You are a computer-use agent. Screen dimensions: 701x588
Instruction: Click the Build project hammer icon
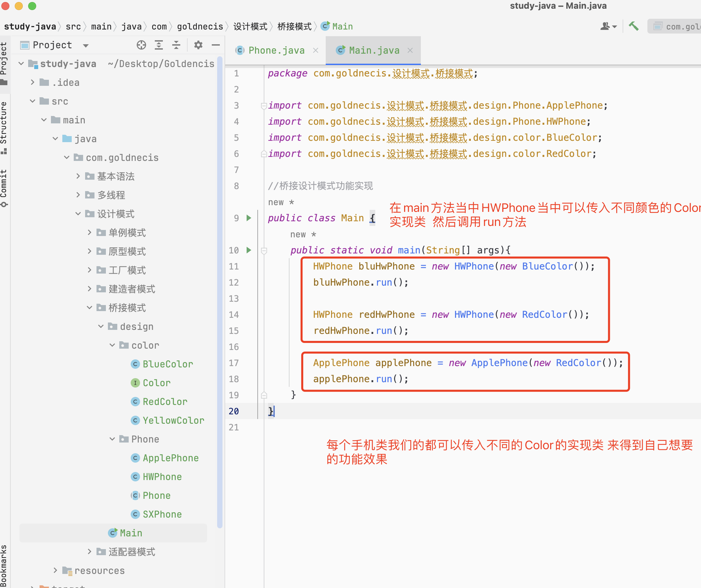[x=633, y=26]
